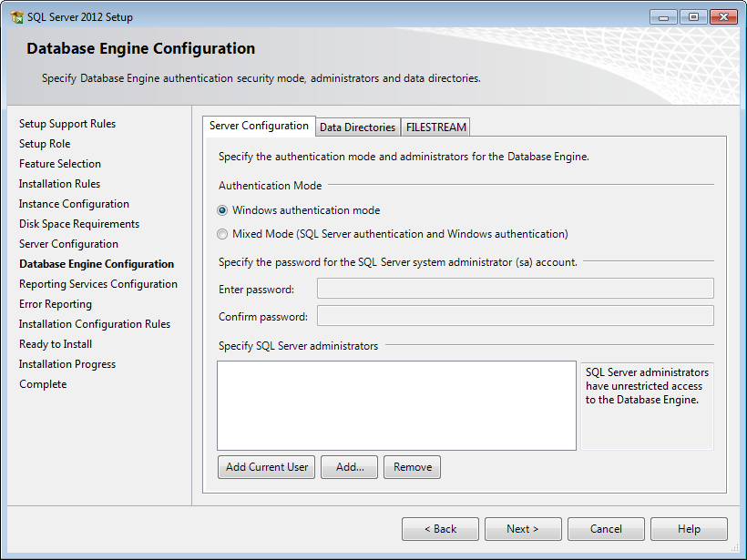Close the SQL Server 2012 Setup window
Viewport: 747px width, 560px height.
(723, 17)
